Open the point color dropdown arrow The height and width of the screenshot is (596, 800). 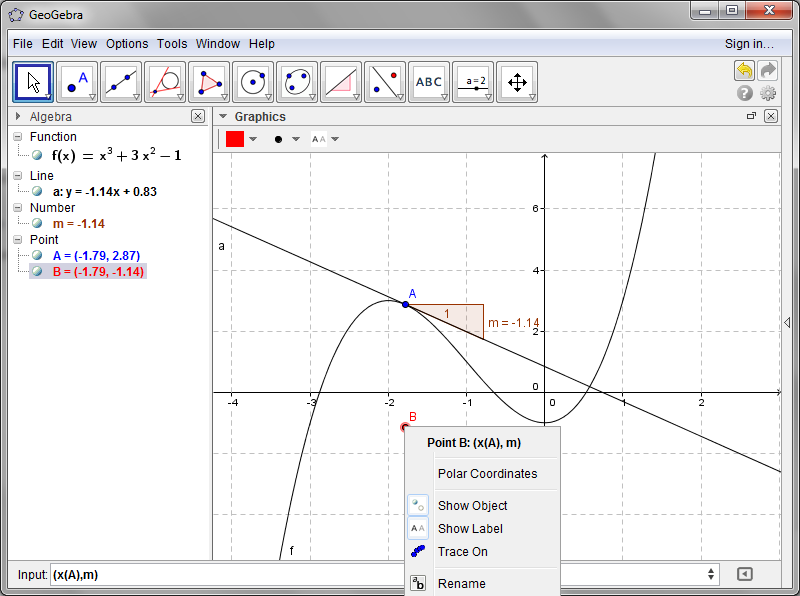tap(253, 139)
